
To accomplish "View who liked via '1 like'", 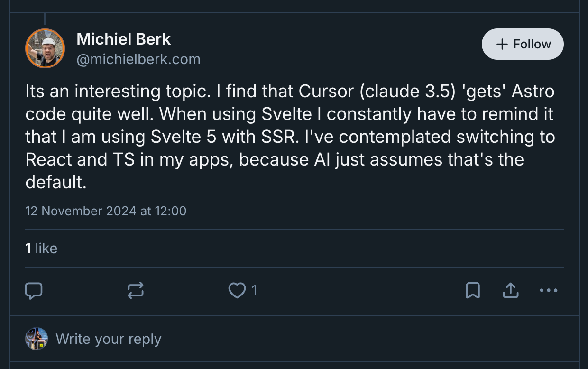I will [41, 248].
